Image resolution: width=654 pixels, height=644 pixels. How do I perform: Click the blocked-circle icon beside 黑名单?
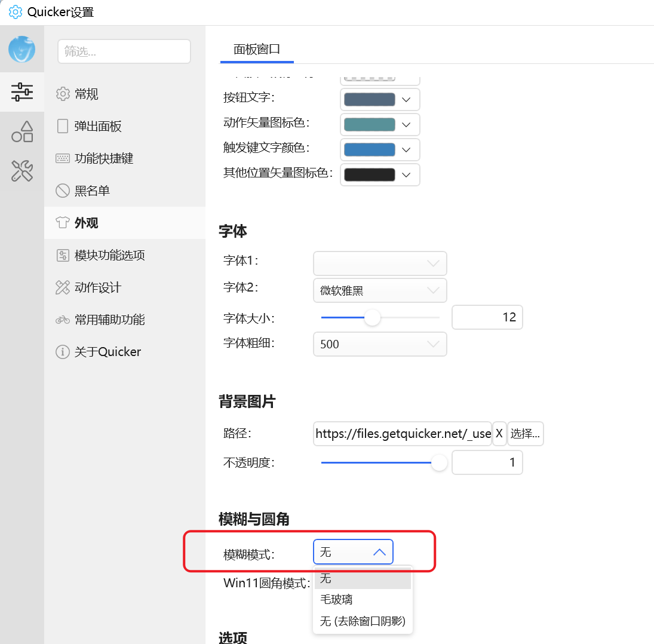click(x=63, y=191)
